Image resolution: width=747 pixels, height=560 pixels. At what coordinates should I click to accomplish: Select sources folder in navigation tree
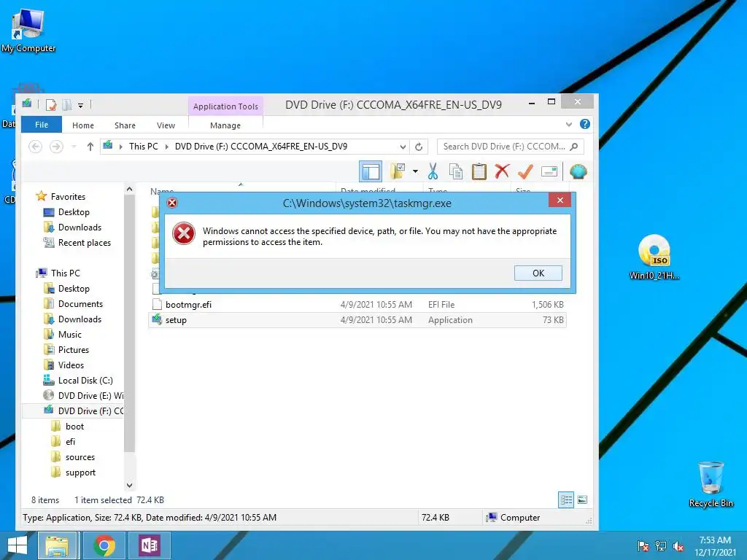(x=80, y=457)
